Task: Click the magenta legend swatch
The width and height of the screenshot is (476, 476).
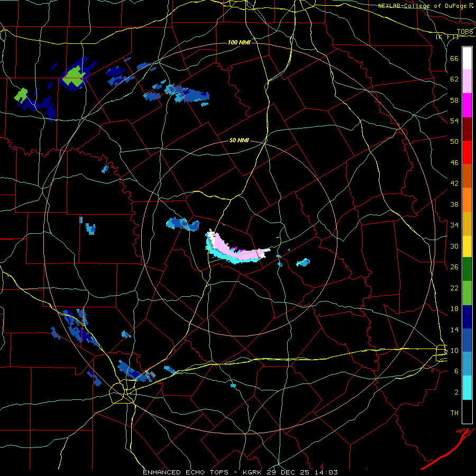Action: [x=467, y=105]
